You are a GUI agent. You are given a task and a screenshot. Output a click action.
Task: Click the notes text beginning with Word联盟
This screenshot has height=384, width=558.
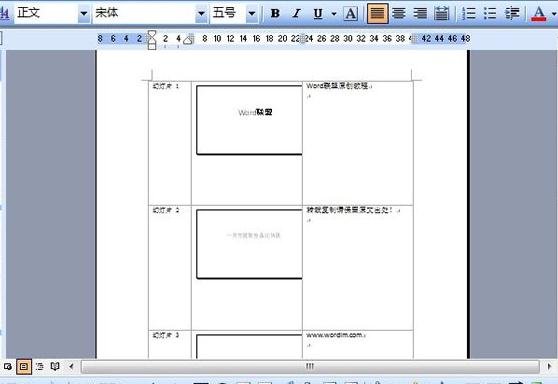coord(339,86)
